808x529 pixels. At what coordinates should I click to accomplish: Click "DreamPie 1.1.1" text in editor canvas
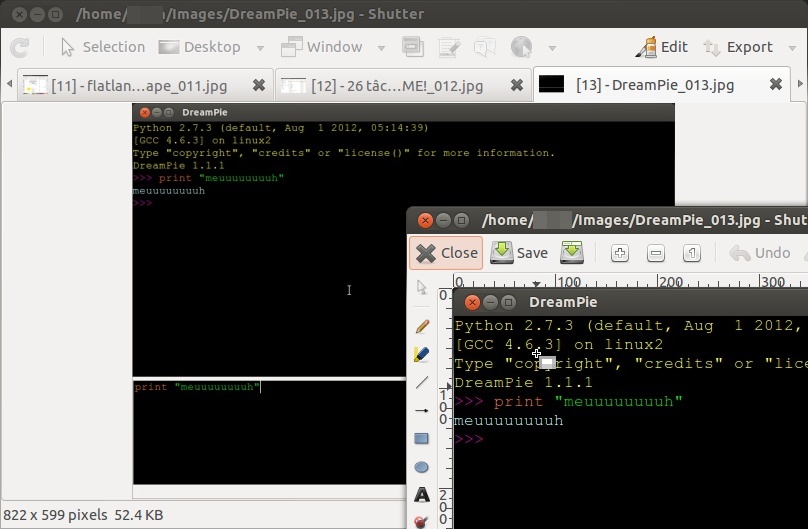[x=524, y=382]
